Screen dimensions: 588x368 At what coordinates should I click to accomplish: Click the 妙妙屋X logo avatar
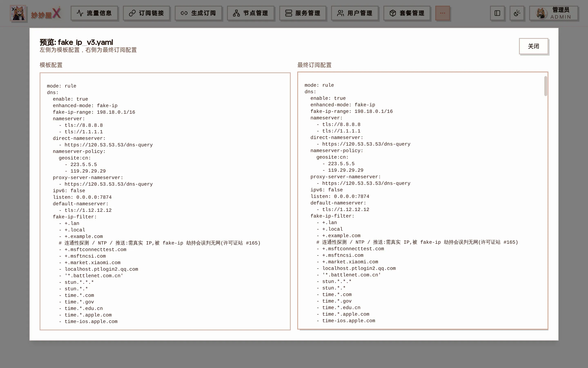(18, 13)
